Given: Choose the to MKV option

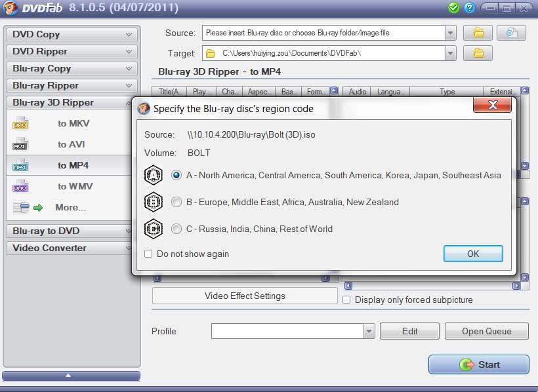Looking at the screenshot, I should tap(73, 123).
